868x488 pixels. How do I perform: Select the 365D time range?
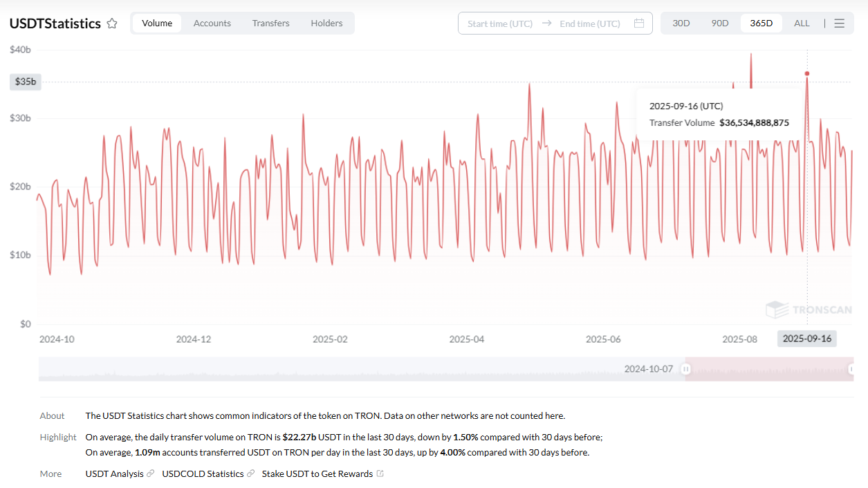pos(761,24)
